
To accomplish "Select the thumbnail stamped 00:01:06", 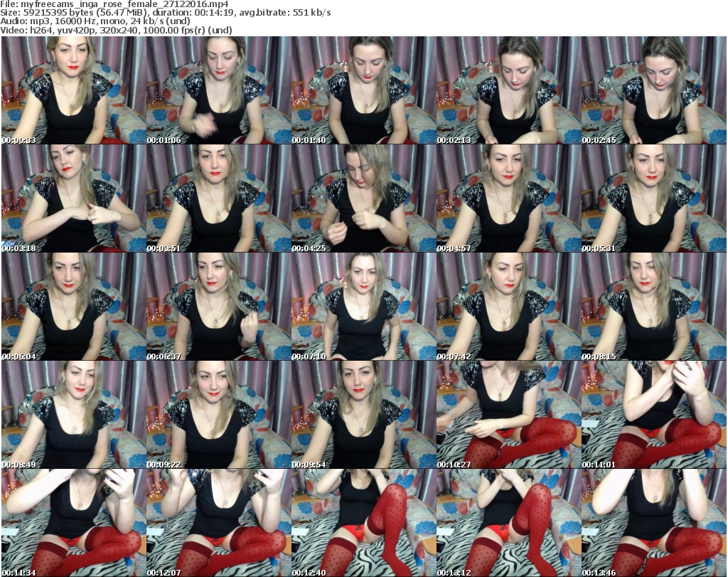I will click(x=219, y=90).
